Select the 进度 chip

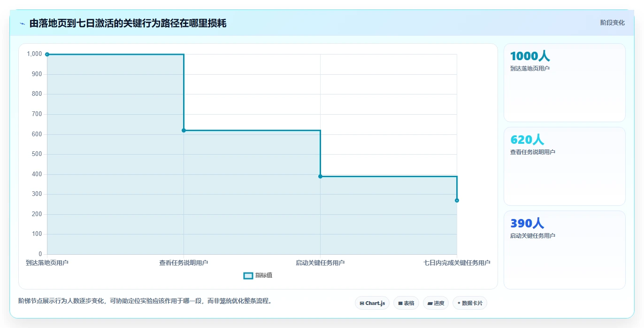click(x=436, y=303)
